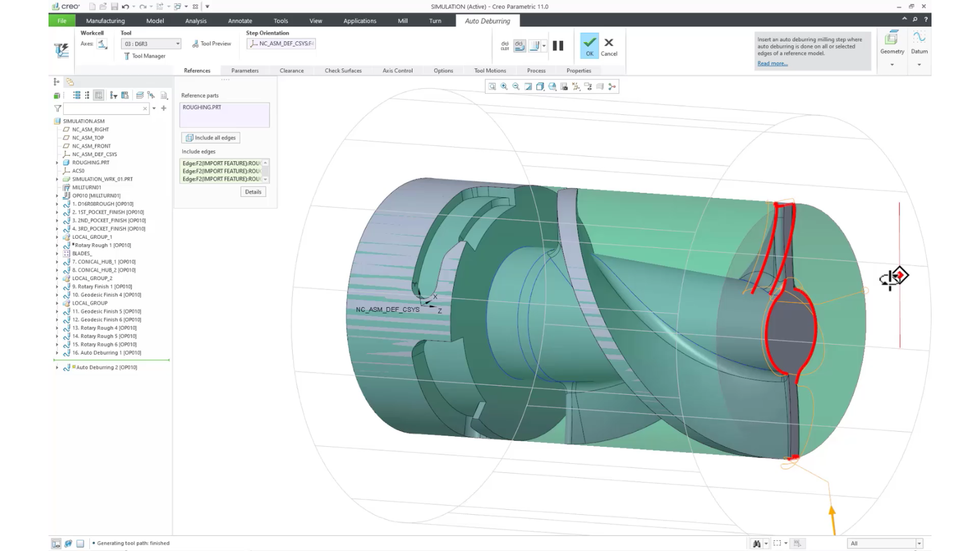Open the Tool Manager
The height and width of the screenshot is (551, 980).
[x=144, y=56]
